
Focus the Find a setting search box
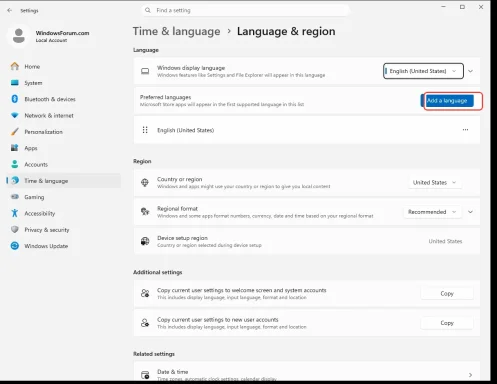click(245, 10)
